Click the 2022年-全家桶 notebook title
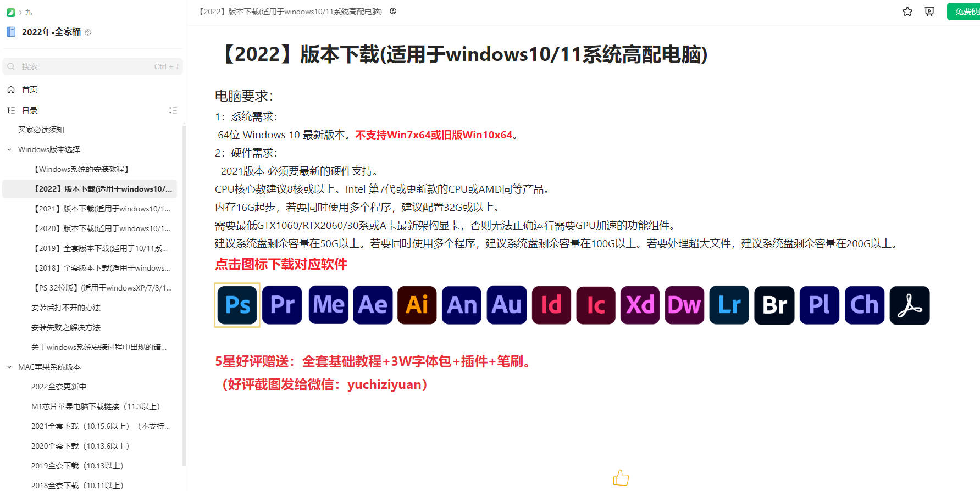This screenshot has height=491, width=980. (51, 32)
